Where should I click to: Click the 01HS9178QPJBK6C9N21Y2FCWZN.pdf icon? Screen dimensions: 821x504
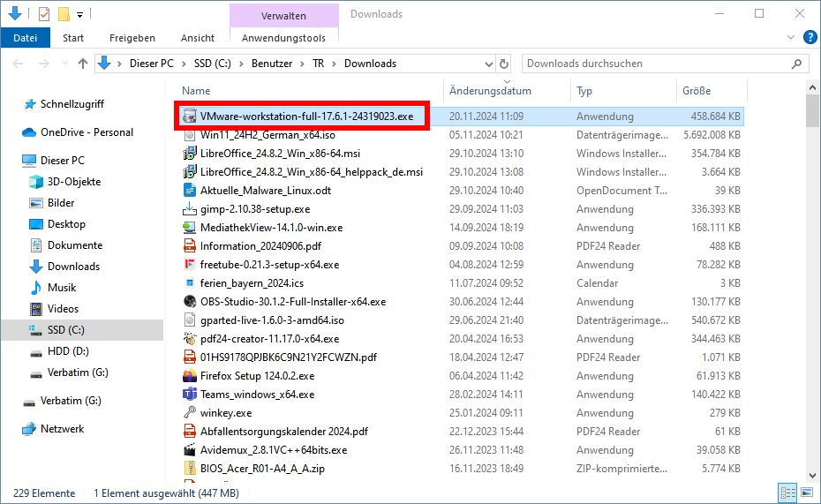190,357
